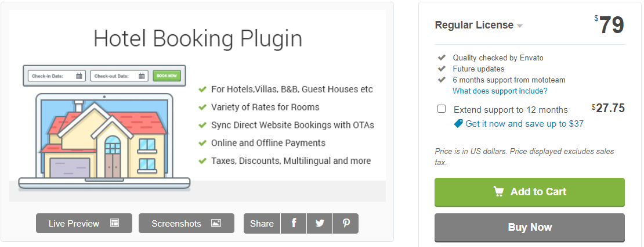Open the Regular License selector label
644x247 pixels.
pos(474,25)
